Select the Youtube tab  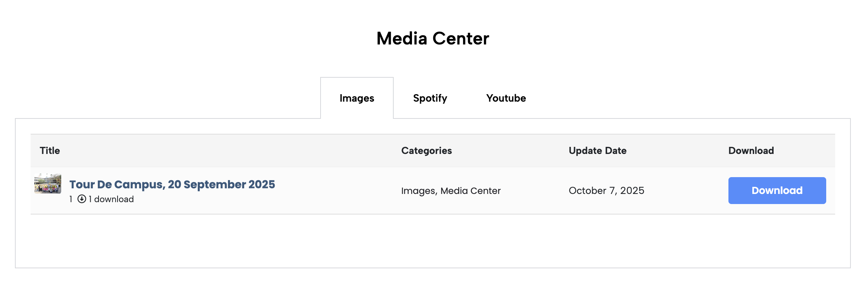pyautogui.click(x=506, y=98)
